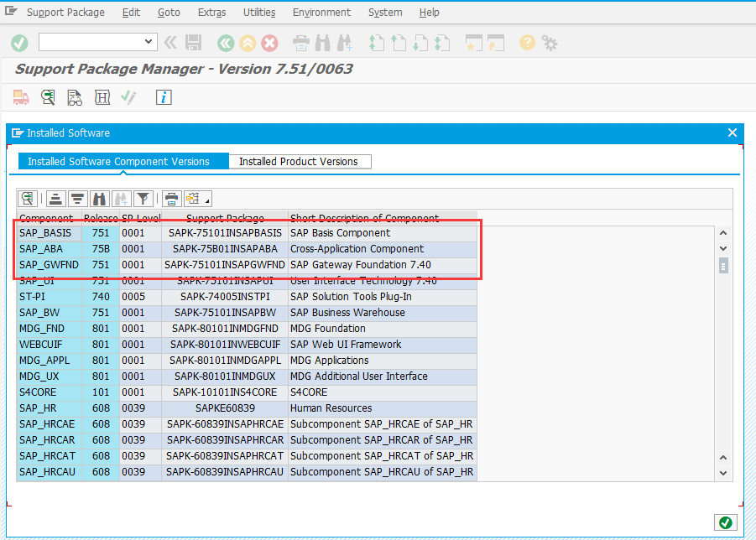Open the Edit menu
Viewport: 756px width, 540px height.
[x=131, y=13]
